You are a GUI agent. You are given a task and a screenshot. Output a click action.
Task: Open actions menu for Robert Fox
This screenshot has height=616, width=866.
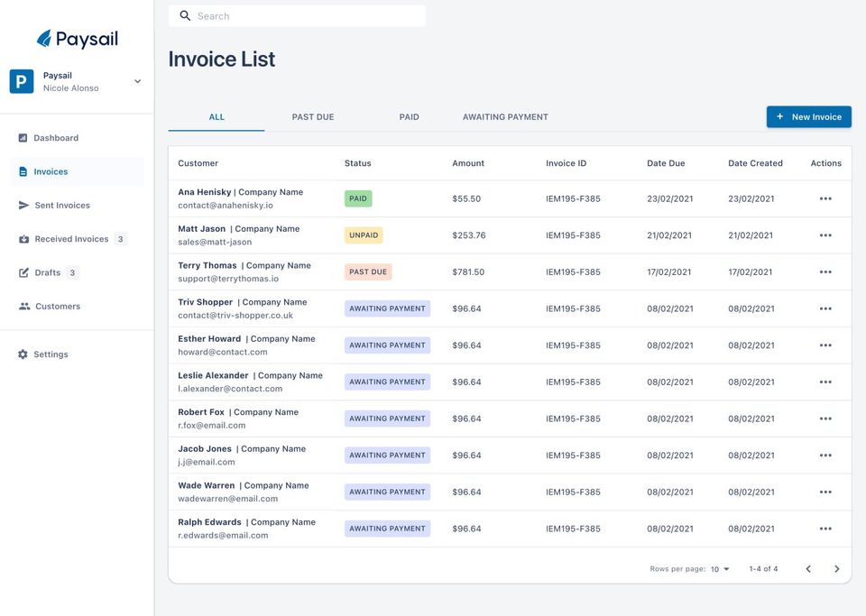825,418
